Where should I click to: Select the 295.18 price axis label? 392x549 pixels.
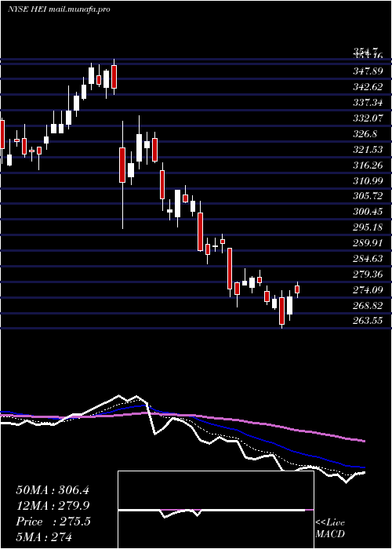(x=368, y=227)
